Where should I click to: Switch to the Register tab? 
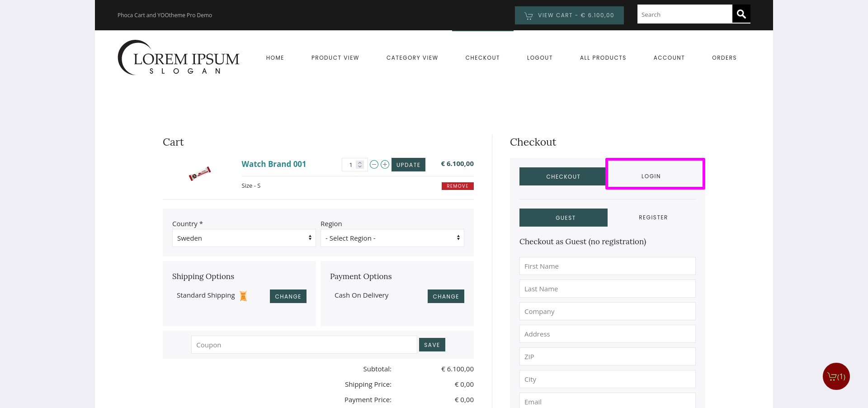point(653,218)
